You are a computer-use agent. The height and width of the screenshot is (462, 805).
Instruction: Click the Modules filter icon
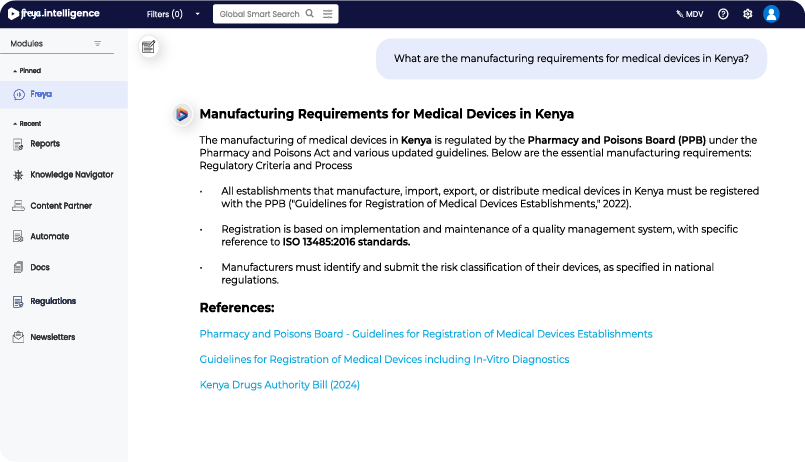(97, 44)
